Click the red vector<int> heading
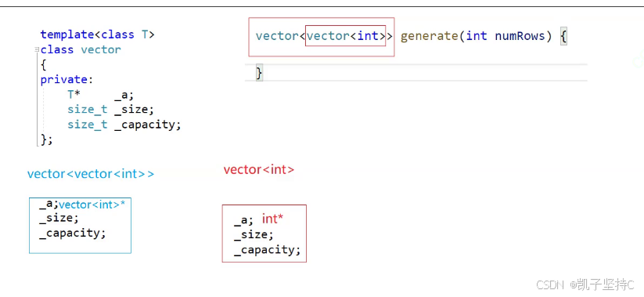 pos(259,169)
